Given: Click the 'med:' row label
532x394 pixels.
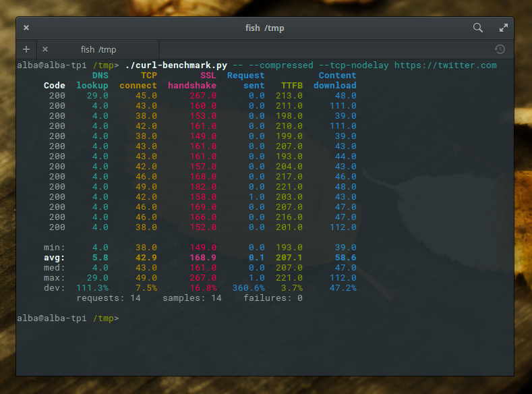Looking at the screenshot, I should pyautogui.click(x=55, y=268).
